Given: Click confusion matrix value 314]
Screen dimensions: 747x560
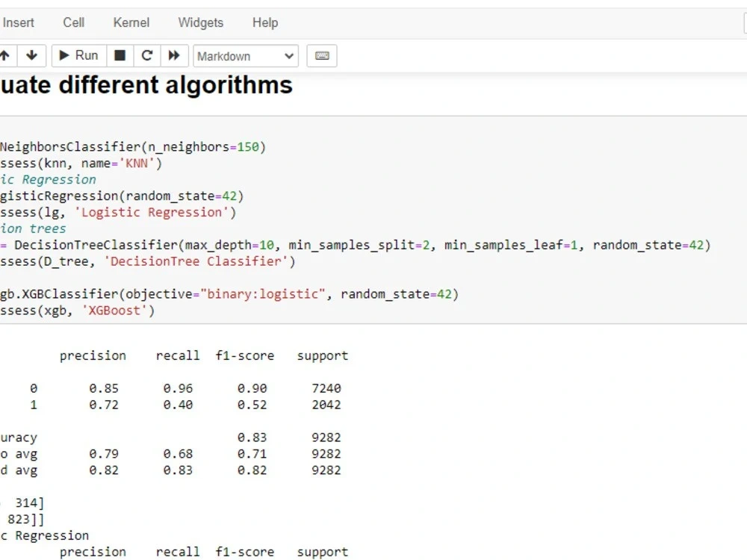Looking at the screenshot, I should click(x=30, y=503).
